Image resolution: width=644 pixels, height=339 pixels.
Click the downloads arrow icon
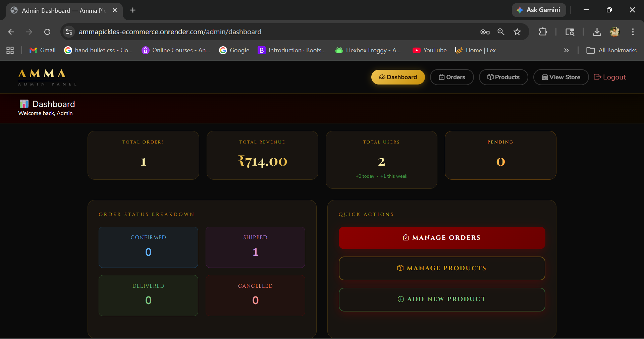pyautogui.click(x=597, y=32)
